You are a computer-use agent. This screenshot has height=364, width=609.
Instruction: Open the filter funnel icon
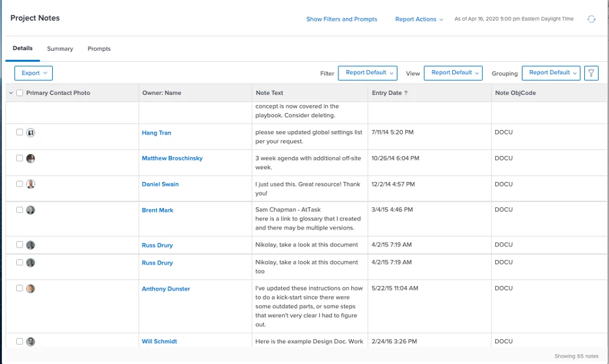pyautogui.click(x=591, y=73)
